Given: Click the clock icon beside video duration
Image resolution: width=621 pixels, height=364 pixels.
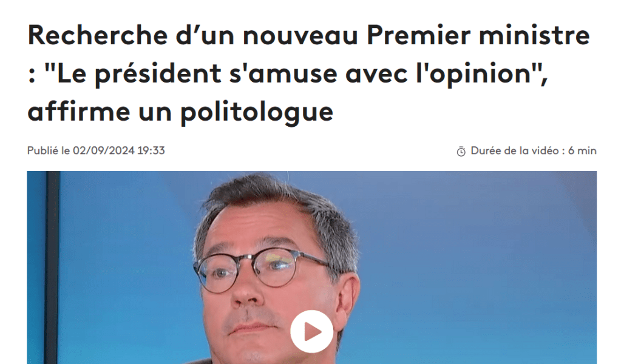Looking at the screenshot, I should (461, 152).
